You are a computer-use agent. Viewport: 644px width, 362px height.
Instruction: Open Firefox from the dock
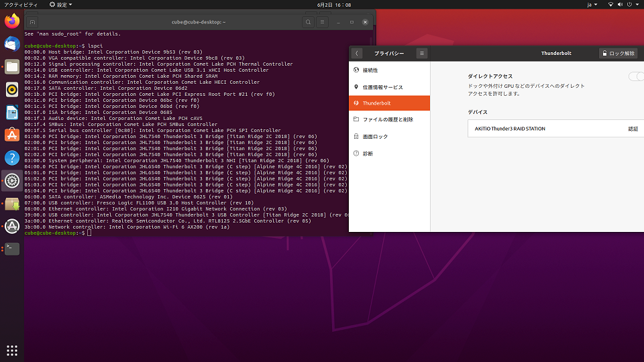(x=12, y=21)
